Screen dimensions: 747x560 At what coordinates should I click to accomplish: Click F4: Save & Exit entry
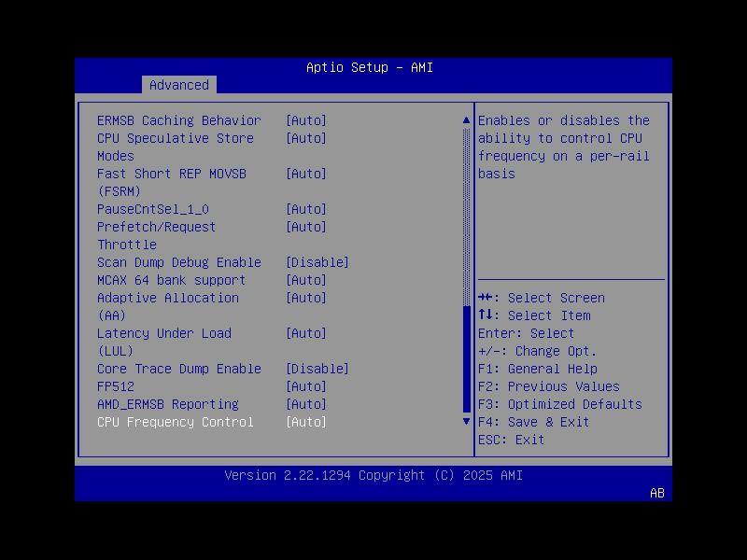click(x=534, y=422)
